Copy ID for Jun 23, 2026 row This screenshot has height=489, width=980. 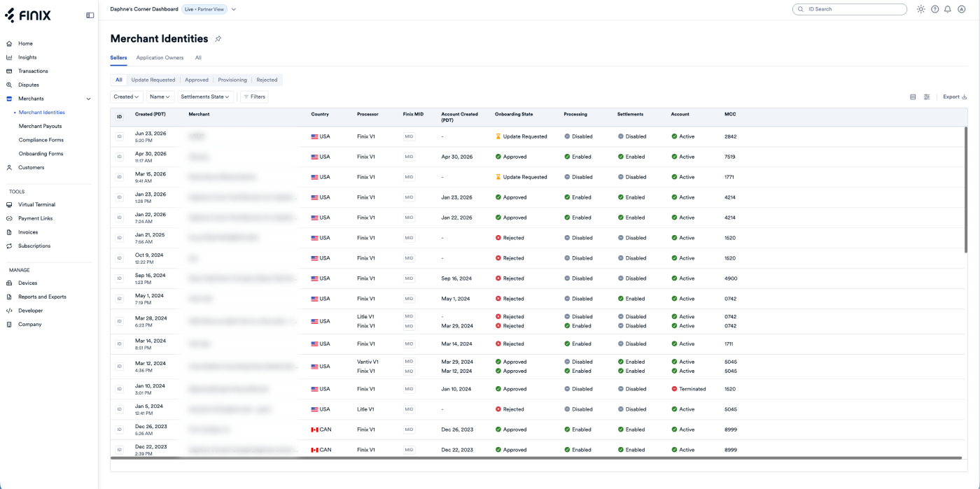coord(119,136)
